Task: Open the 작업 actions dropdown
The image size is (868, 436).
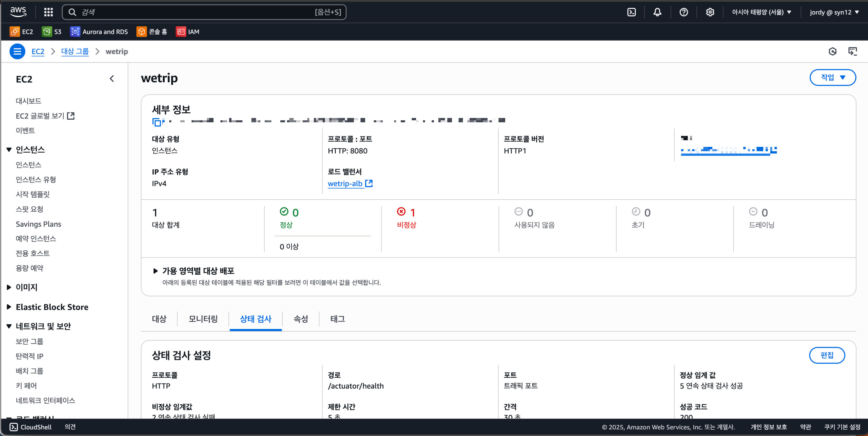Action: (832, 77)
